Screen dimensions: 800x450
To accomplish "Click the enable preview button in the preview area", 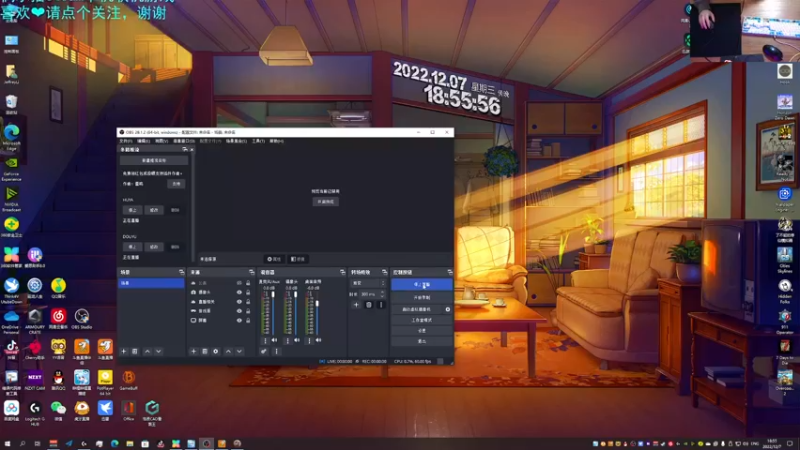I will [x=326, y=202].
